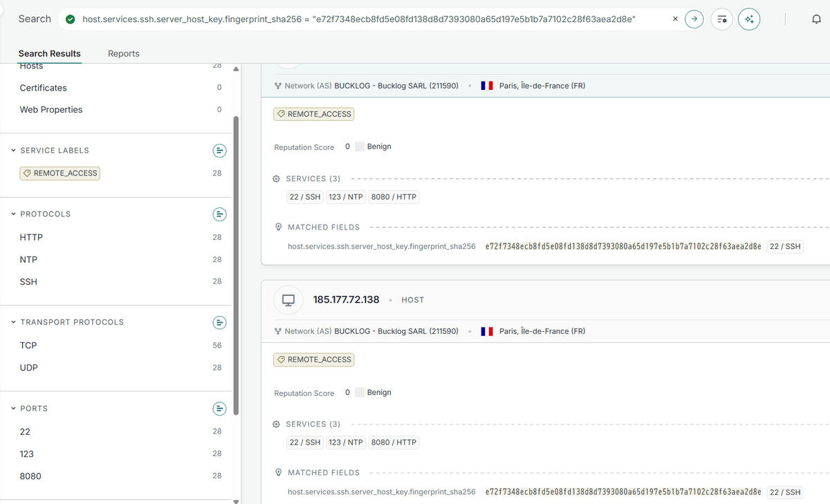Click network AS icon in the 185.177.72.138 card

(x=278, y=331)
